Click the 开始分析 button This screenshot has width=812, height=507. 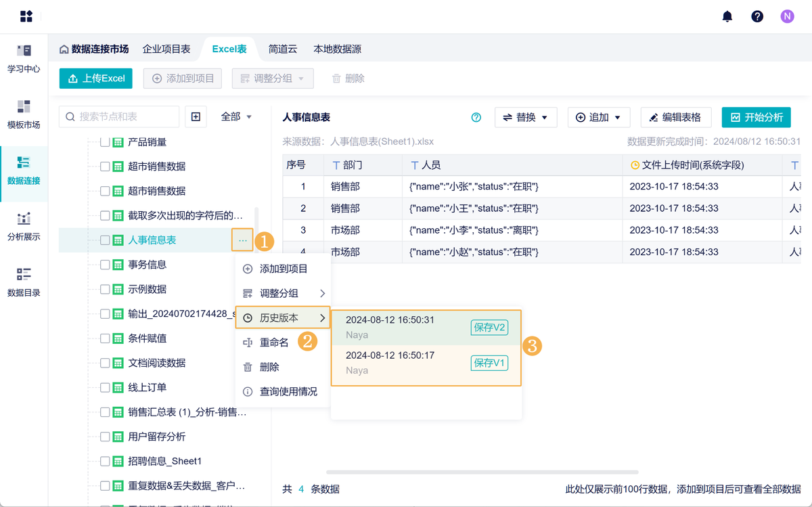(756, 117)
